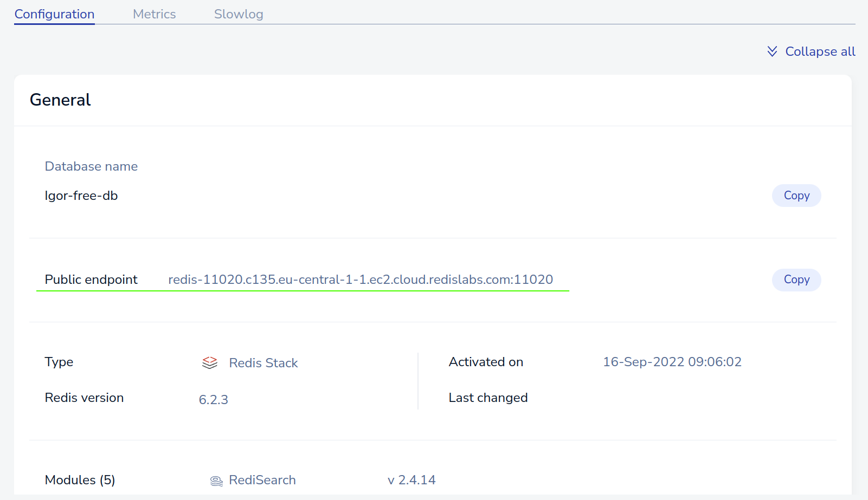The width and height of the screenshot is (868, 500).
Task: Switch to the Metrics tab
Action: coord(154,14)
